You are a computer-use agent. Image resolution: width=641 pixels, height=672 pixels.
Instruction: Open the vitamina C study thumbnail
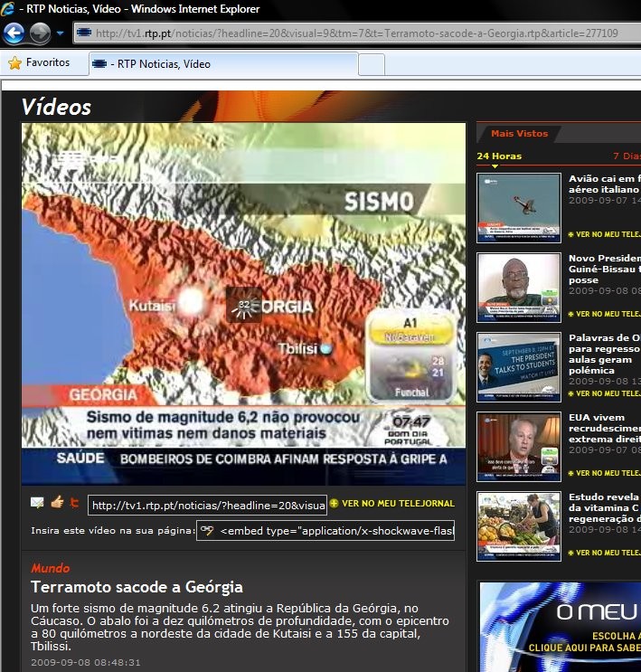coord(519,526)
